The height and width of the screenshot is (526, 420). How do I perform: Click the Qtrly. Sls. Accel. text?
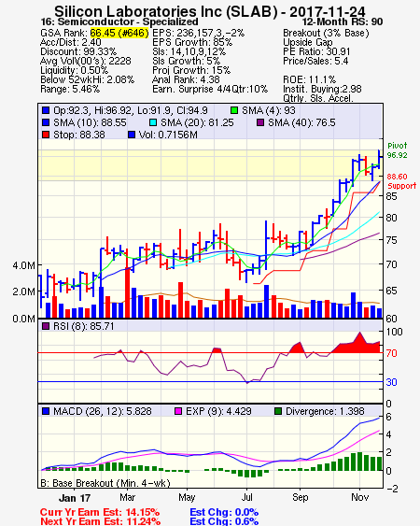pyautogui.click(x=318, y=98)
